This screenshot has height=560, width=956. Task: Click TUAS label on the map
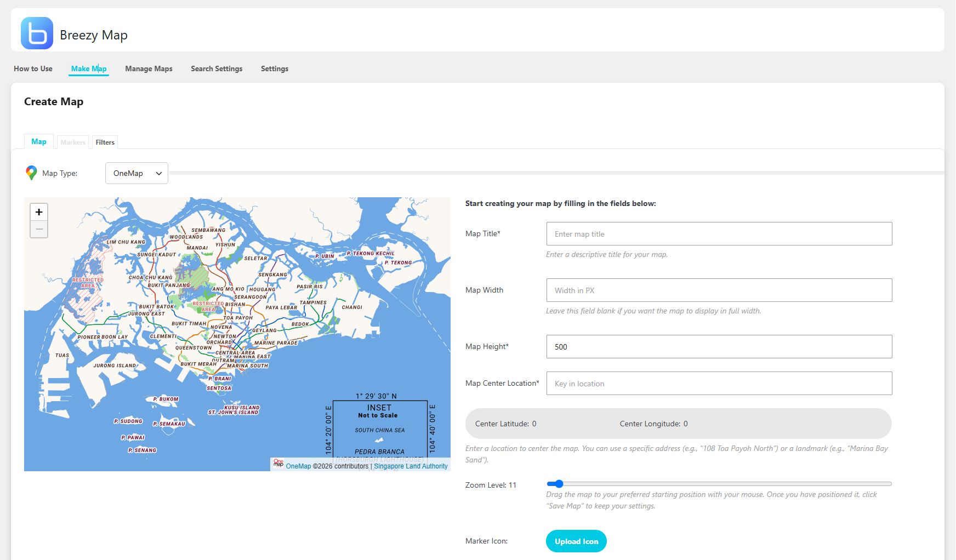(62, 356)
